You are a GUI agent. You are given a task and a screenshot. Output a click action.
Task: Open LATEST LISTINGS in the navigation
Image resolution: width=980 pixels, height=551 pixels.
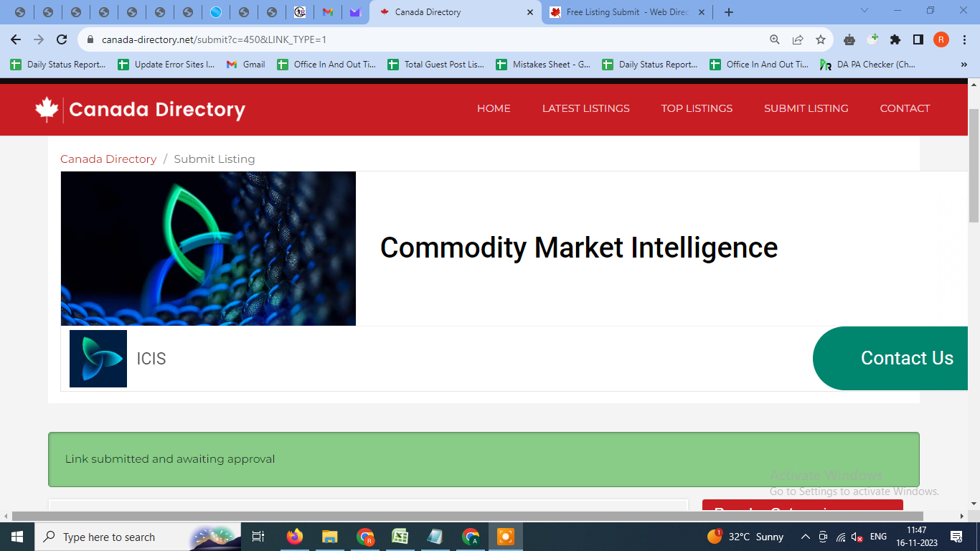click(x=585, y=108)
